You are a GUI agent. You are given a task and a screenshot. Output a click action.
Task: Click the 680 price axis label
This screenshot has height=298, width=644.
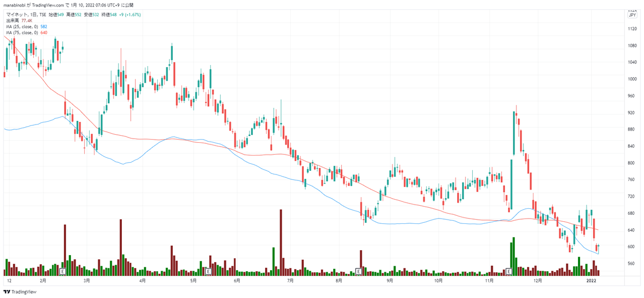coord(632,213)
